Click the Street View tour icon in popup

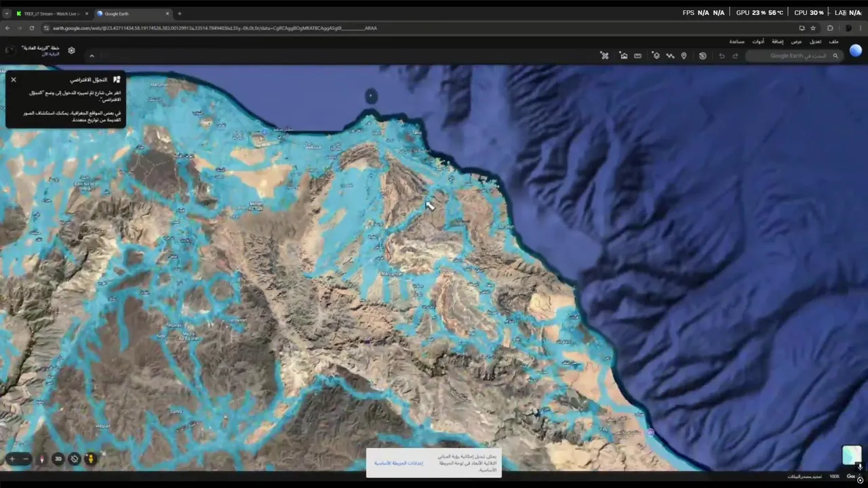(x=117, y=79)
